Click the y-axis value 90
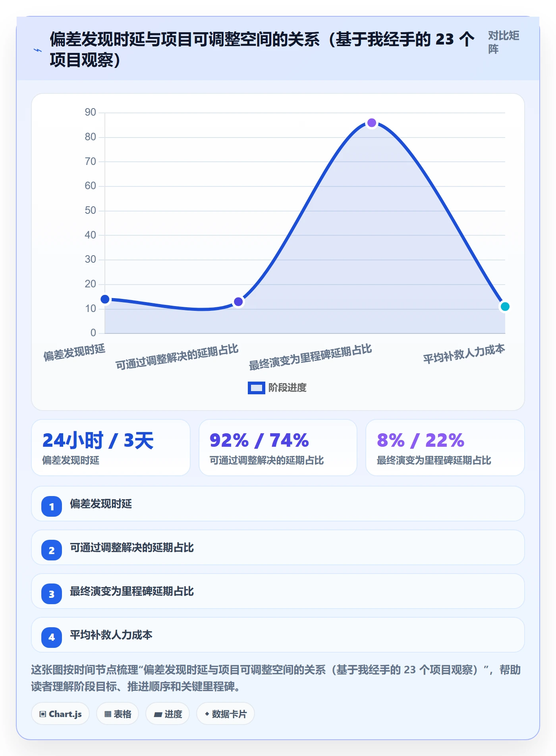This screenshot has height=756, width=556. pos(91,112)
